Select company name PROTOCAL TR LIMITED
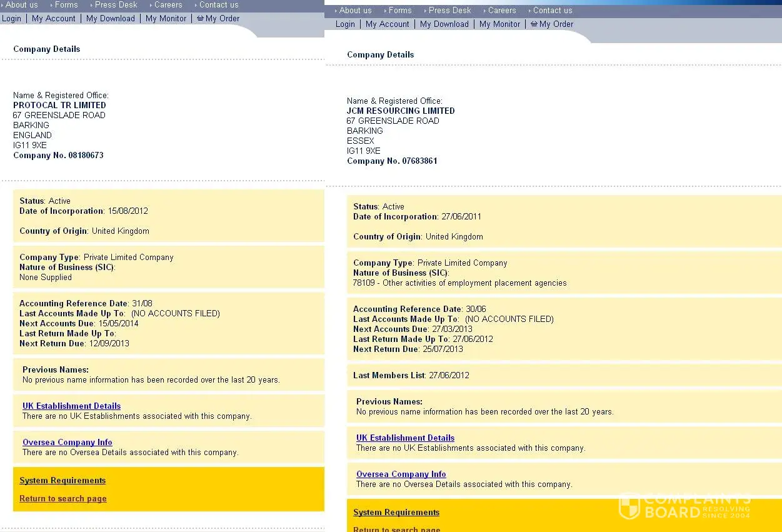The image size is (782, 532). pyautogui.click(x=59, y=106)
